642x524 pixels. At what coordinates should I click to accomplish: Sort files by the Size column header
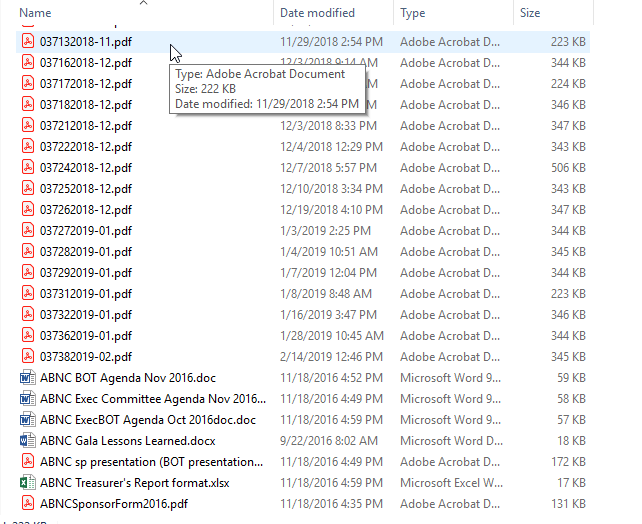530,13
